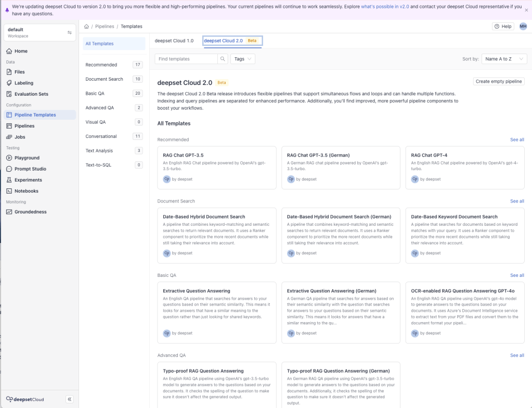Open OCR-enabled RAG Question Answering GPT-4o card
Image resolution: width=532 pixels, height=408 pixels.
tap(465, 313)
